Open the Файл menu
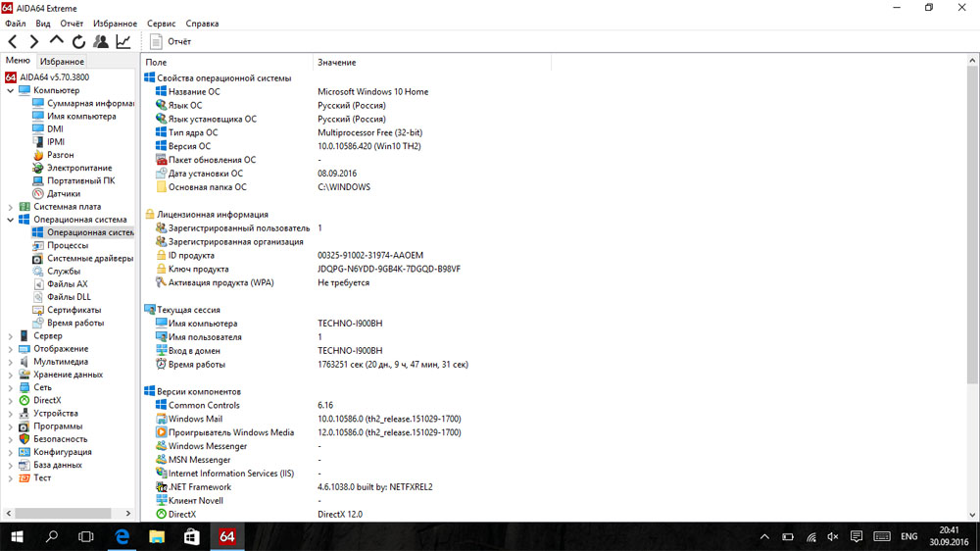Screen dimensions: 980x551 point(16,24)
